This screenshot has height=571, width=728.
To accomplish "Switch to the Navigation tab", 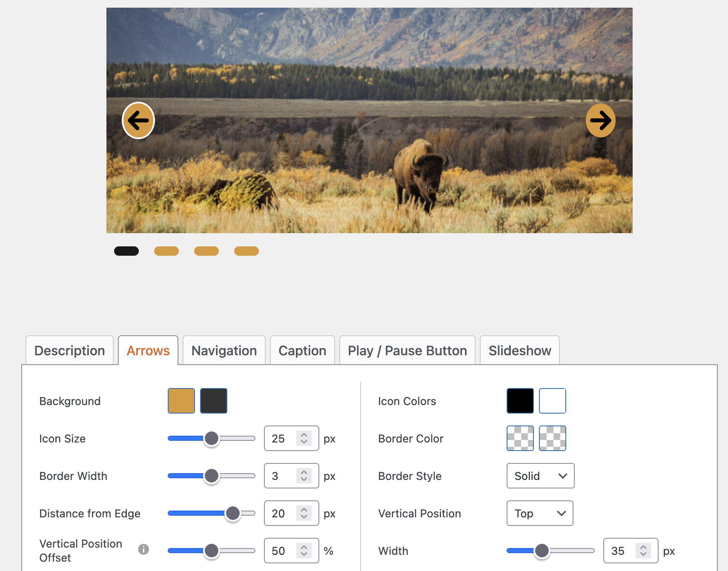I will tap(224, 351).
